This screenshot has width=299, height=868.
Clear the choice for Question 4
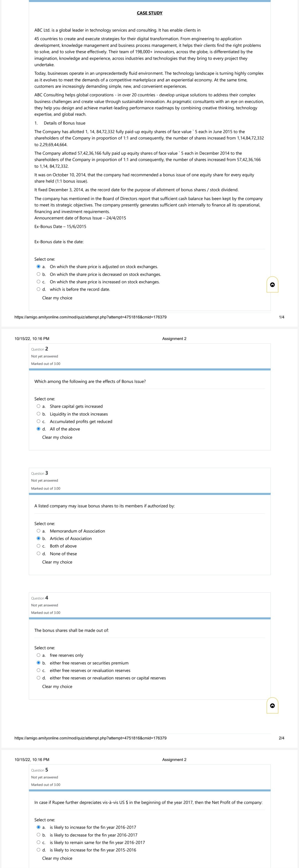[57, 686]
